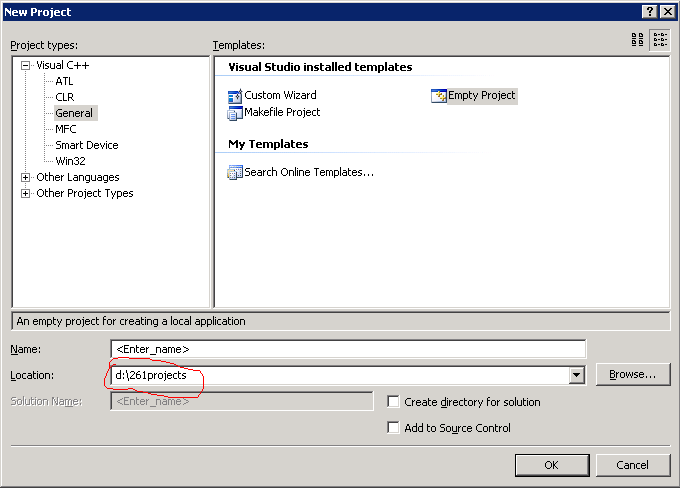Click the OK button

(552, 465)
